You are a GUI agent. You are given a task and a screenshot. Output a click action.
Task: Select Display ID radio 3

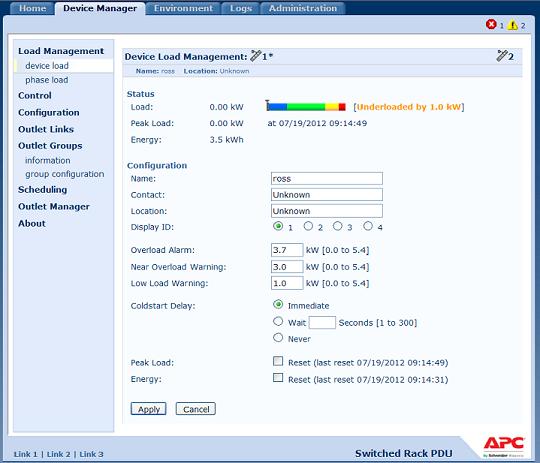338,226
